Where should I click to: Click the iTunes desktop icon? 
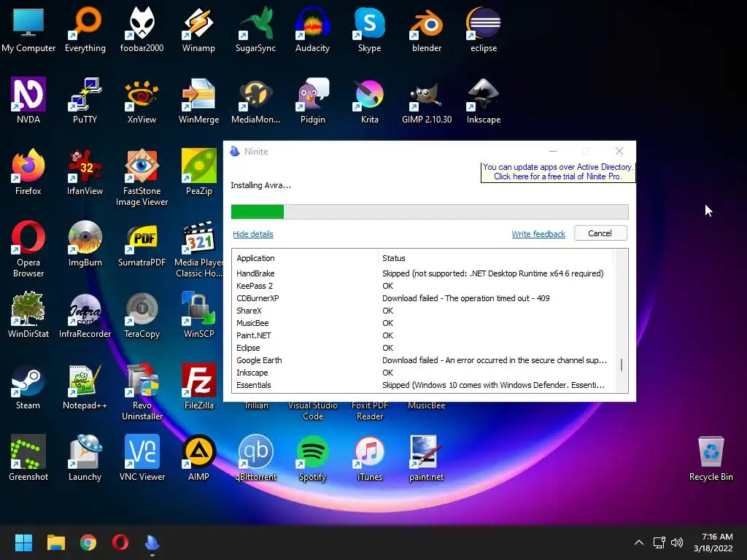(x=370, y=457)
